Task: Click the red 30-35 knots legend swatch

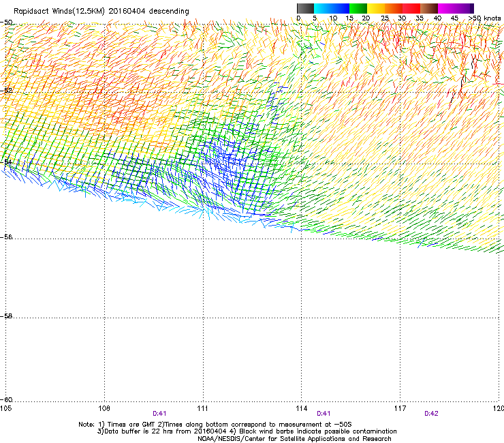Action: 411,8
